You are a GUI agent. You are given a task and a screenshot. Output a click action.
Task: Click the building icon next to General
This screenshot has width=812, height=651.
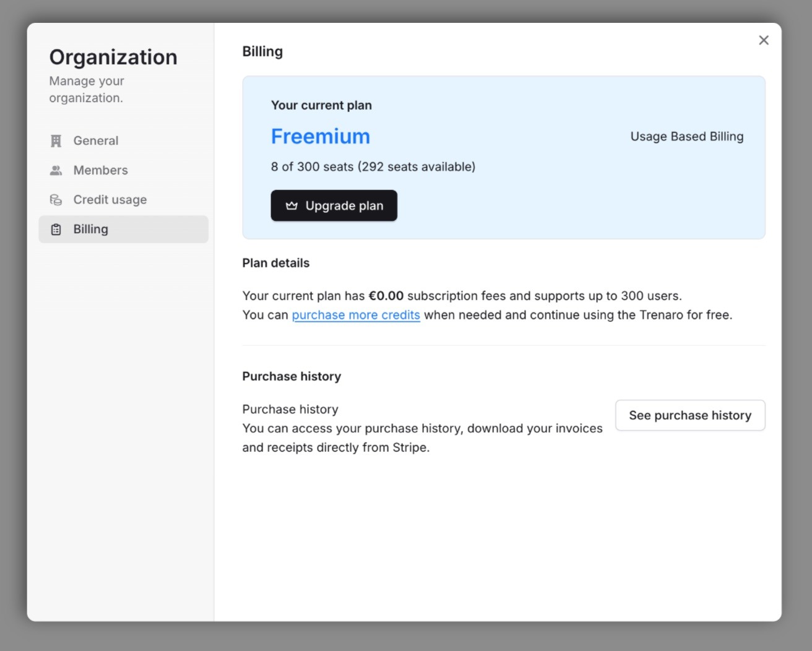(x=56, y=140)
